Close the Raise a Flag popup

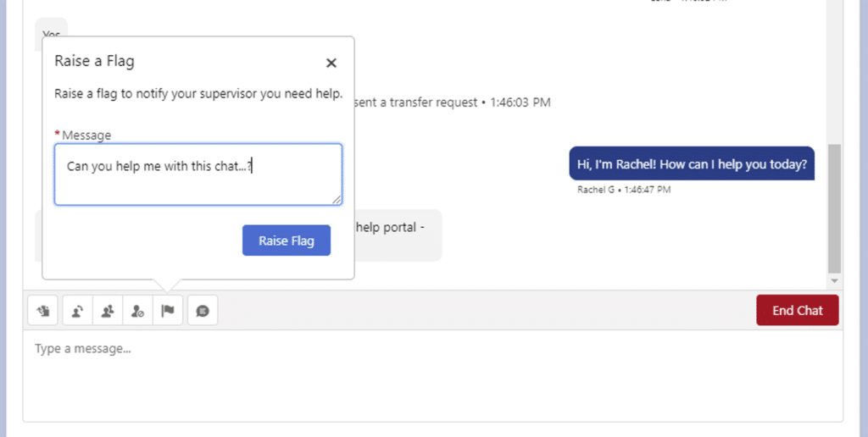tap(331, 63)
